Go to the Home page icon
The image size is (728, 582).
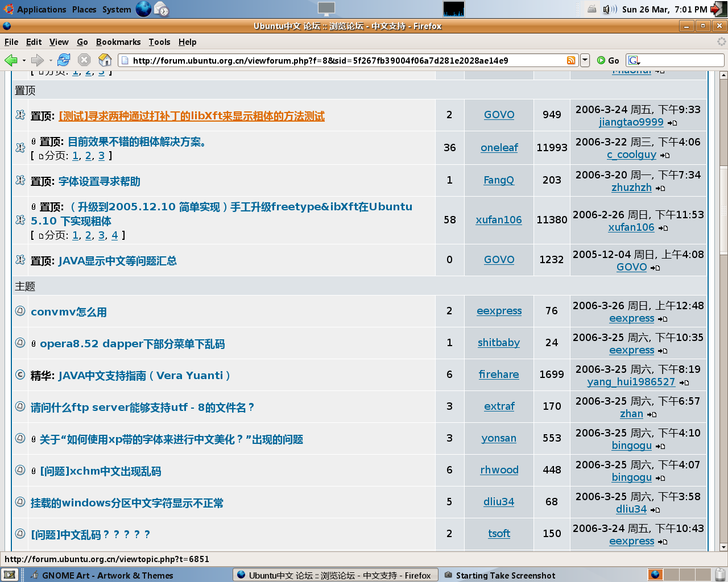[x=105, y=60]
